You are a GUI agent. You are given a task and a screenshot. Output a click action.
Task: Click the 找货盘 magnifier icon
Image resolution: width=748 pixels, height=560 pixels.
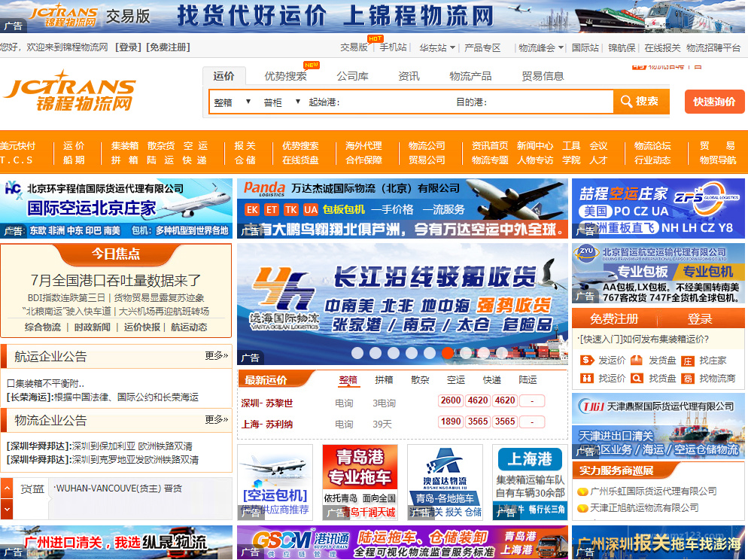click(637, 379)
